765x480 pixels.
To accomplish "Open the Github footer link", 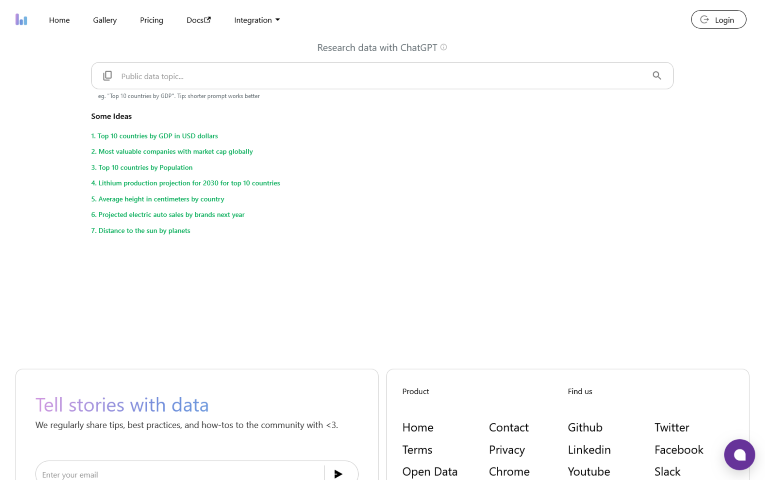I will point(585,427).
